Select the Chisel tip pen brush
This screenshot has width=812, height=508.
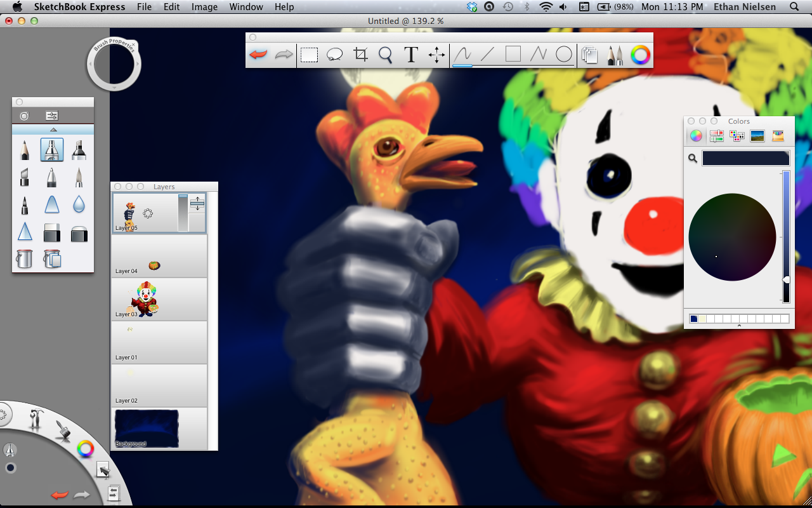[24, 177]
